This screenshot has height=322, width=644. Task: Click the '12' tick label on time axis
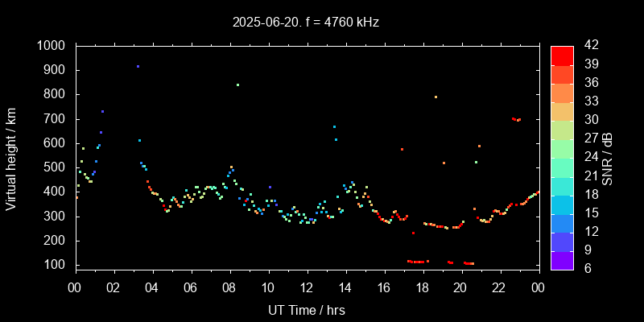(307, 287)
